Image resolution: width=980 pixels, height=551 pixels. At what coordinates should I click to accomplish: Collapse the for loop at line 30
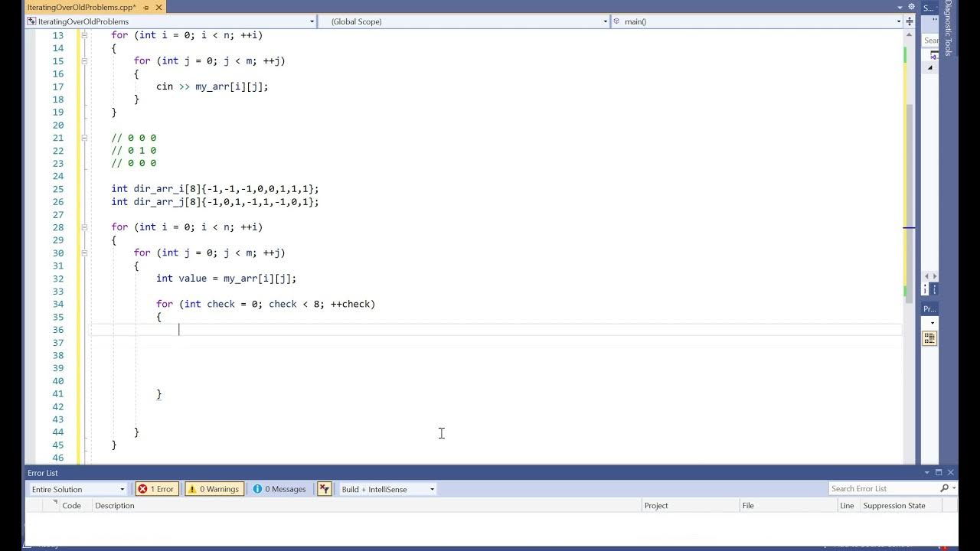point(84,253)
